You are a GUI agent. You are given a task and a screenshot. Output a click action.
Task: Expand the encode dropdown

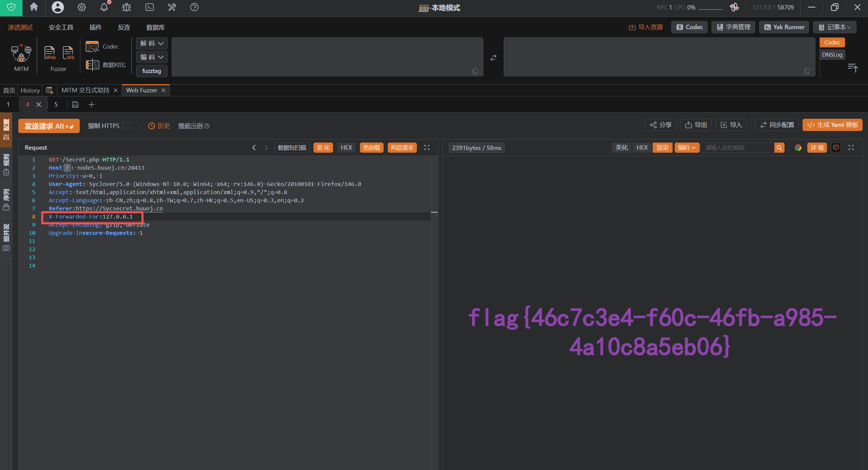tap(152, 57)
